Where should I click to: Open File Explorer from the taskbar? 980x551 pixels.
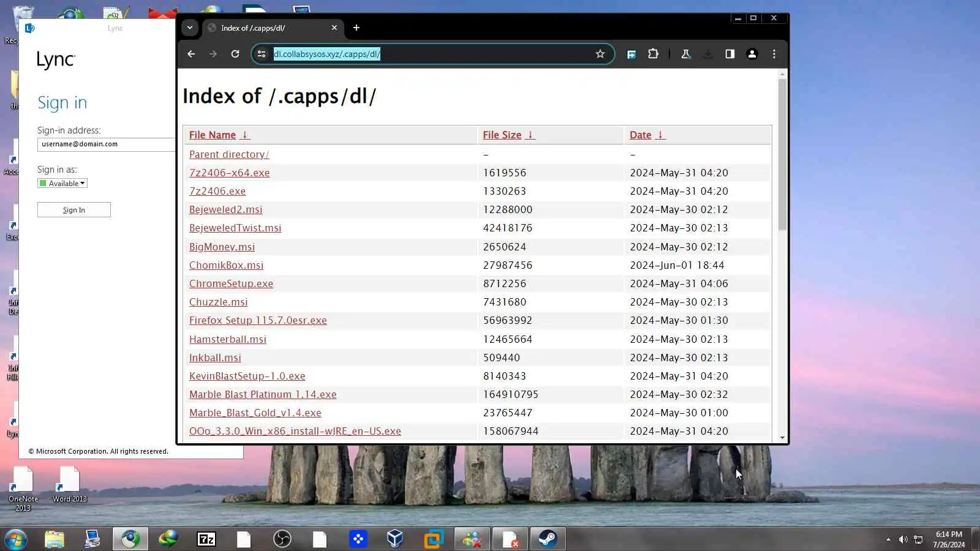55,539
